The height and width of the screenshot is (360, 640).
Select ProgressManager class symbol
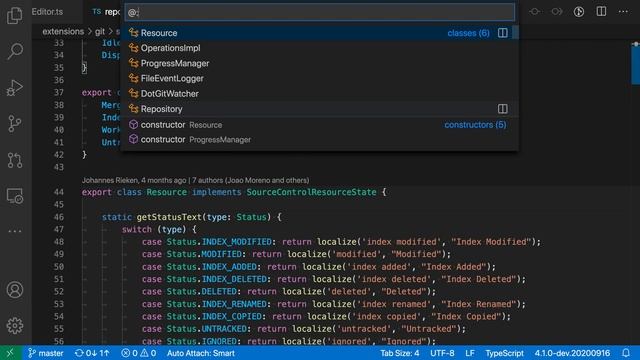tap(320, 63)
